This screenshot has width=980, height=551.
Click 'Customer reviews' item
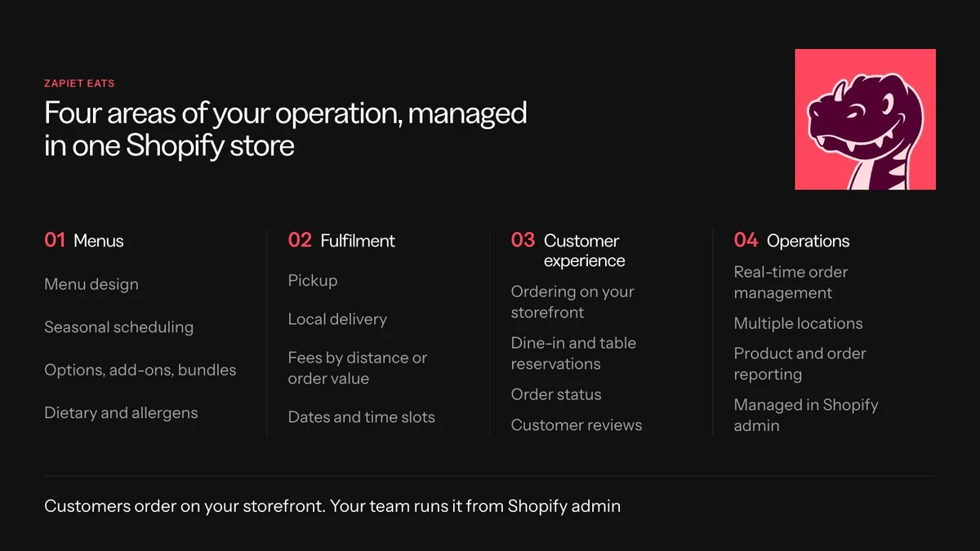[577, 425]
